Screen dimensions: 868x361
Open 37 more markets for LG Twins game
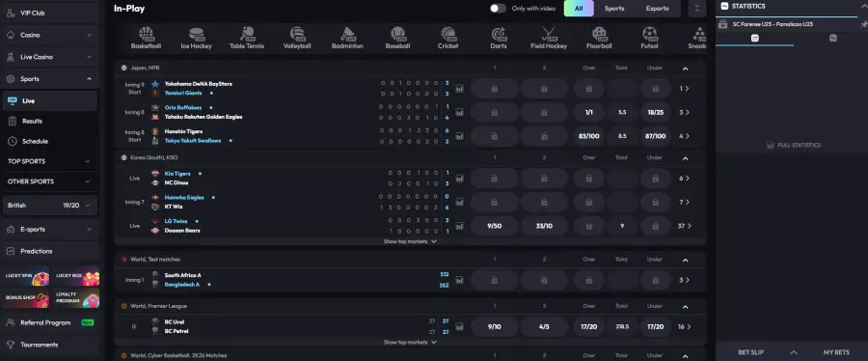685,226
